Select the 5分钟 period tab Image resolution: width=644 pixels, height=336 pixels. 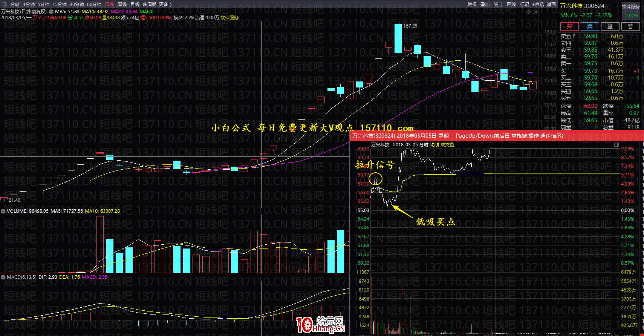(43, 5)
